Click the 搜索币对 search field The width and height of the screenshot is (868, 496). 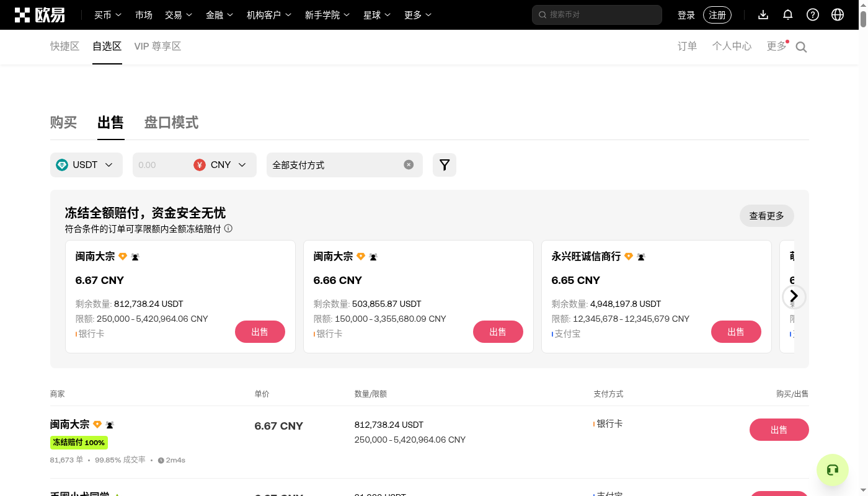point(597,15)
